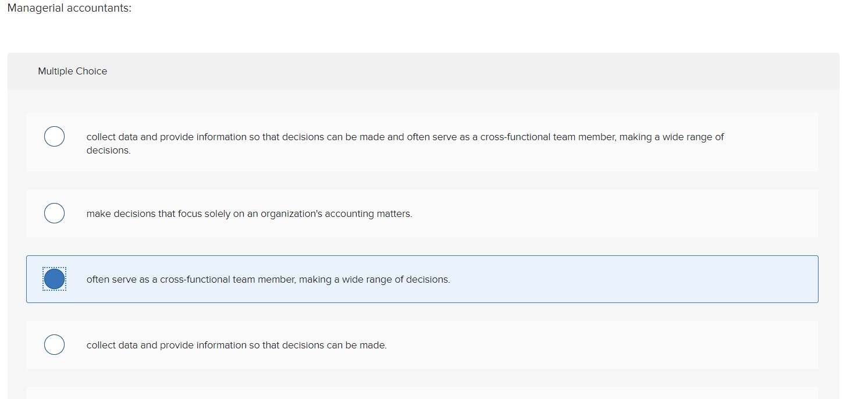Select radio button for "collect data and provide information" option
Screen dimensions: 868x399
click(54, 344)
